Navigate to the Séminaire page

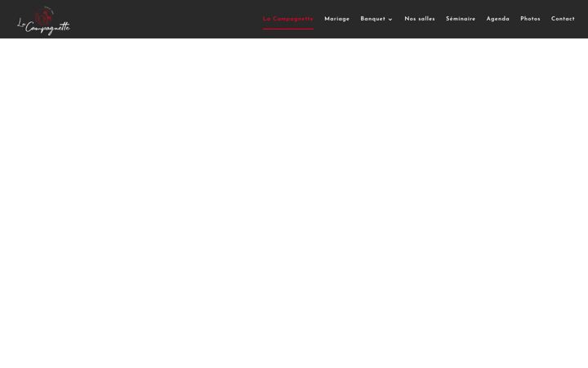pos(461,19)
